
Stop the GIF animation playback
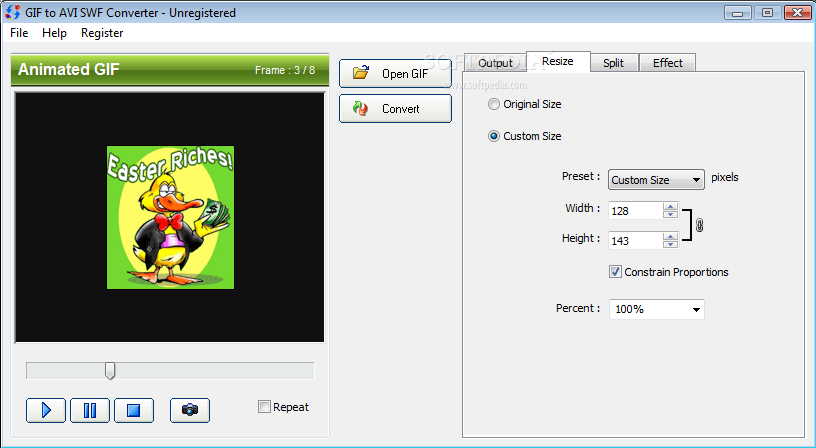[134, 410]
